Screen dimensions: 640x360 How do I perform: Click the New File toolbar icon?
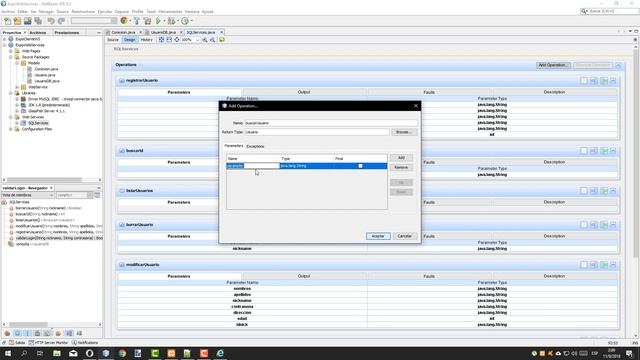pyautogui.click(x=7, y=21)
